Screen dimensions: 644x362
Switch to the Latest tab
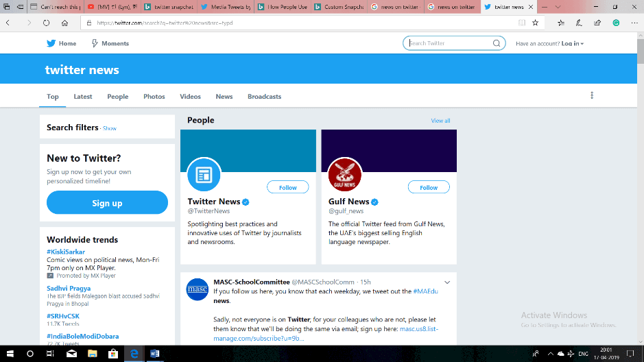pos(83,97)
